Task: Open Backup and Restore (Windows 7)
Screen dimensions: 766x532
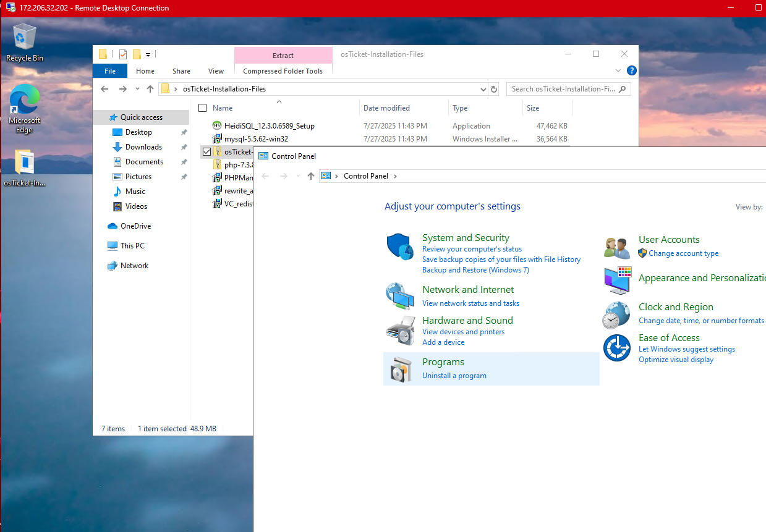Action: [x=475, y=270]
